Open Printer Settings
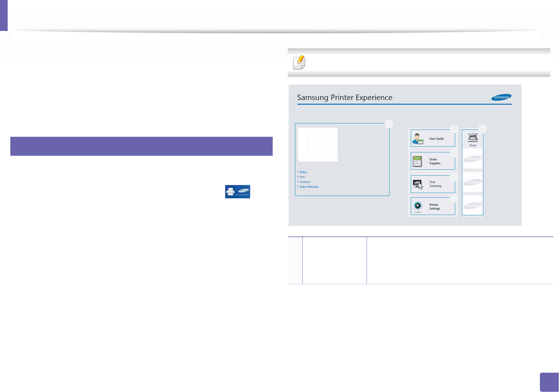Viewport: 559px width, 392px height. tap(433, 206)
